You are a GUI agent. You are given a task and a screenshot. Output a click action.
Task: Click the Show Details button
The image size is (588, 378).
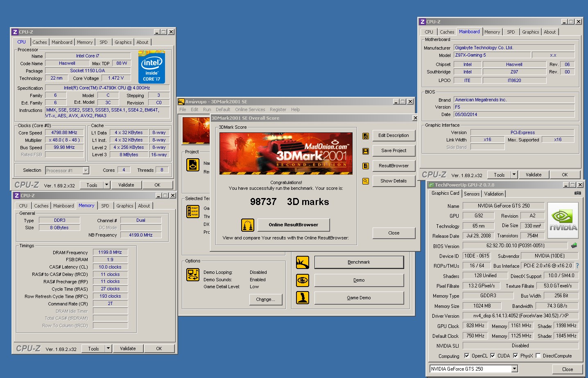point(394,181)
